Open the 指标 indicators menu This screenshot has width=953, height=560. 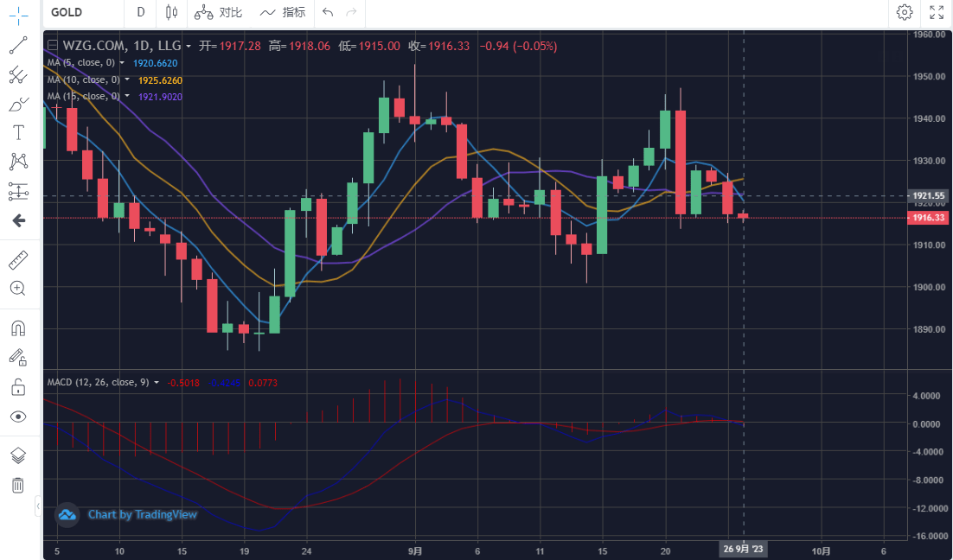click(x=283, y=12)
